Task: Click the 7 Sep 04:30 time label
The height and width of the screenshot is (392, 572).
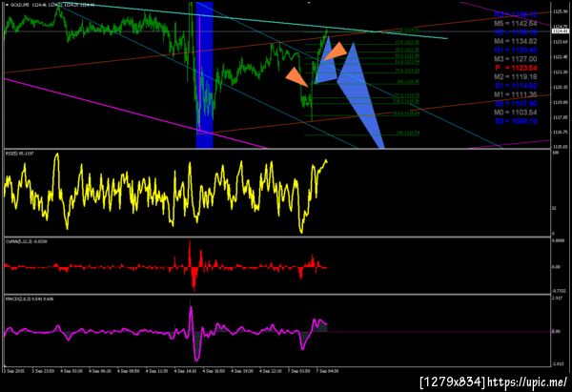Action: [327, 371]
